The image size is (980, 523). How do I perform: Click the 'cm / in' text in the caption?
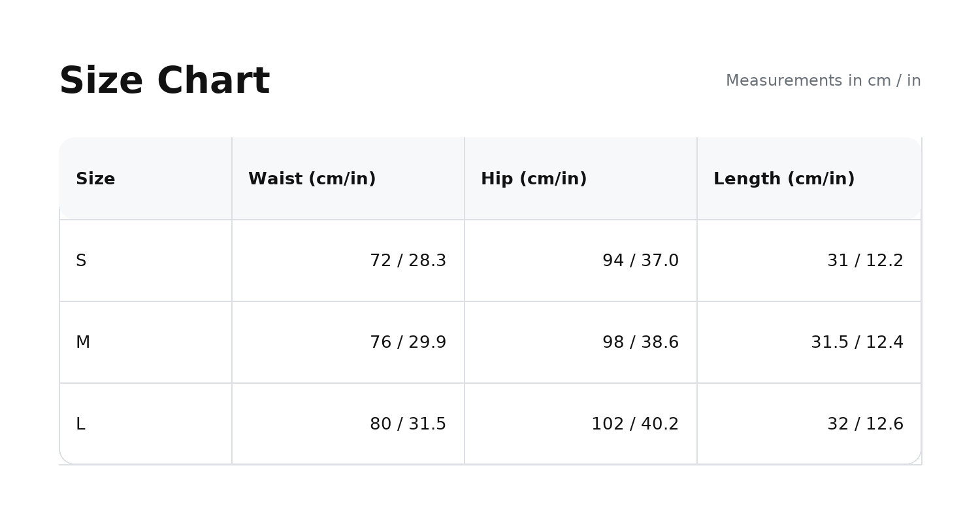click(894, 80)
